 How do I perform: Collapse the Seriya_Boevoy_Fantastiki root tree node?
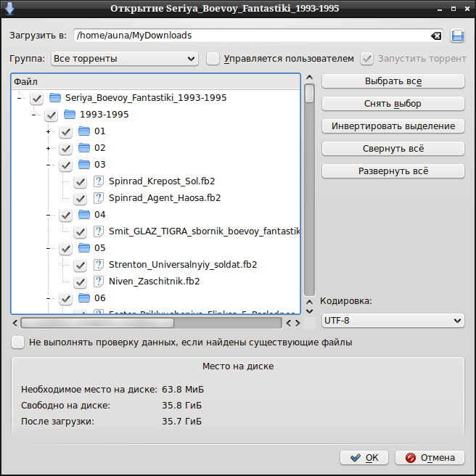tap(19, 98)
